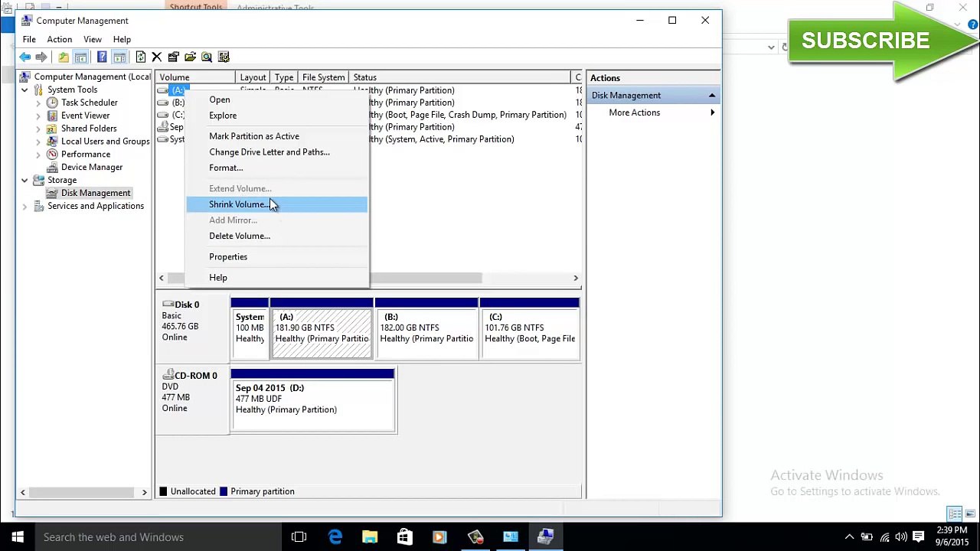Launch Microsoft Edge from the taskbar

pyautogui.click(x=335, y=537)
